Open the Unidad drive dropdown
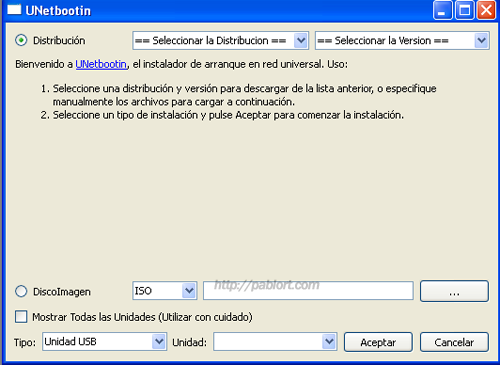Viewport: 500px width, 365px height. [275, 342]
